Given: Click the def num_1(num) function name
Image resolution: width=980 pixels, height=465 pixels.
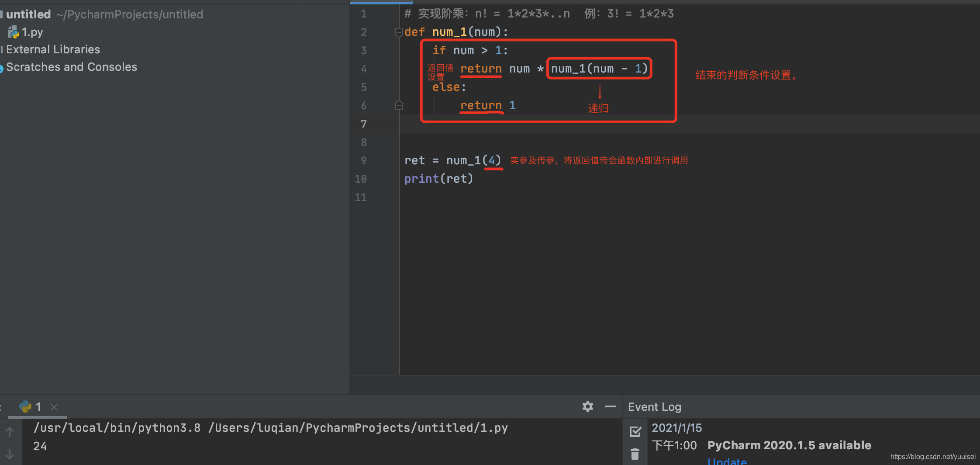Looking at the screenshot, I should 449,32.
